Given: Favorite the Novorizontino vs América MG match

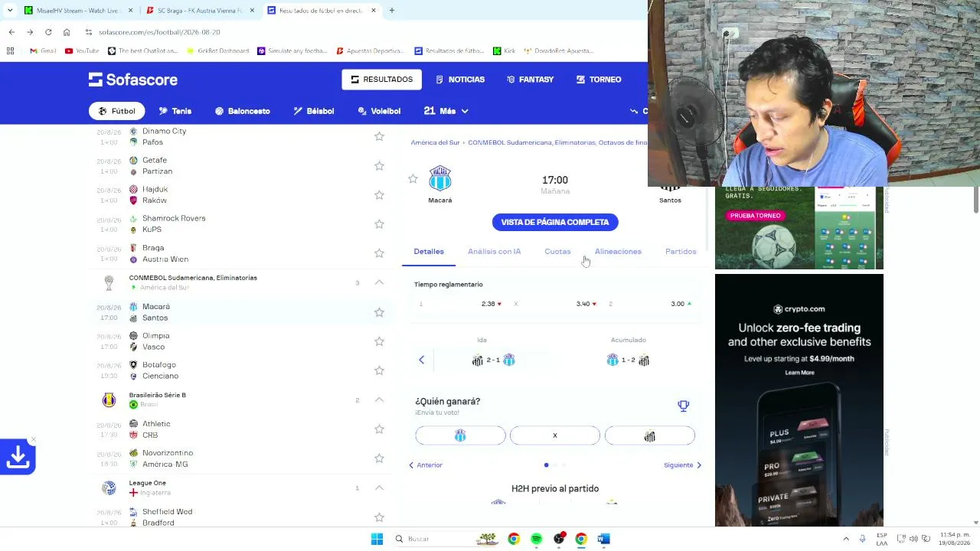Looking at the screenshot, I should pos(379,458).
